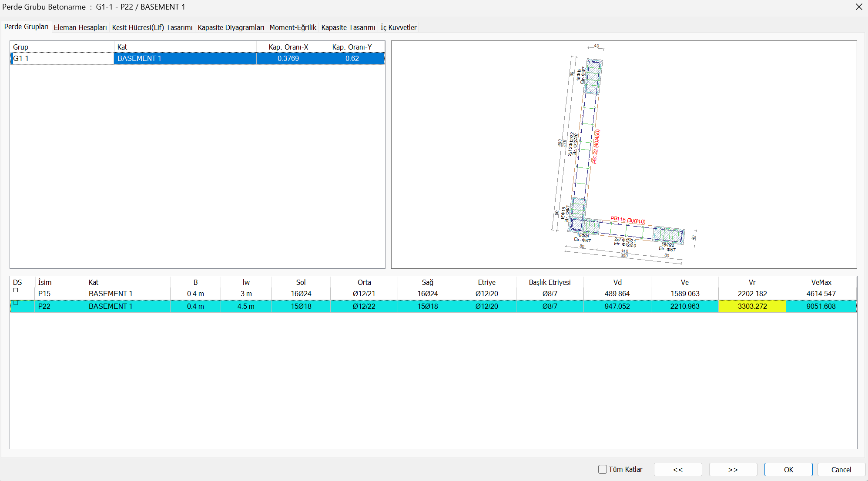Viewport: 868px width, 481px height.
Task: Click the next >> button
Action: point(733,470)
